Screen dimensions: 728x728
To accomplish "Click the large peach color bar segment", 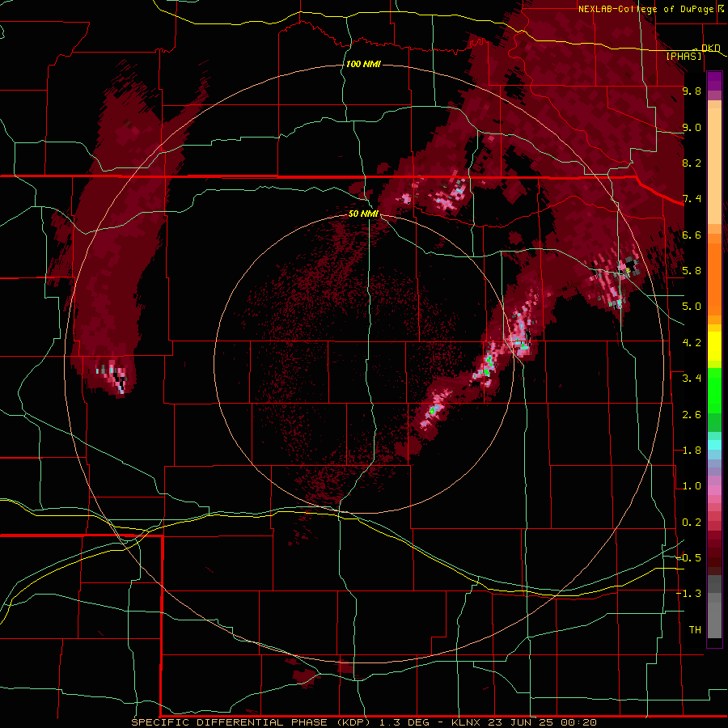I will (714, 166).
